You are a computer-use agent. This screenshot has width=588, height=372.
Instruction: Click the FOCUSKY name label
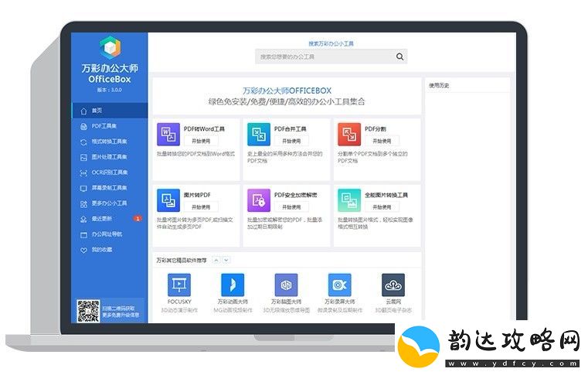point(179,302)
